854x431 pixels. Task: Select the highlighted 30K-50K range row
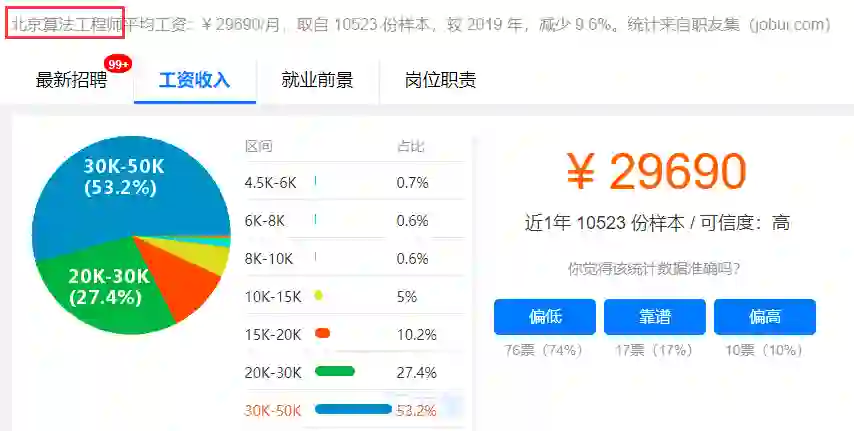click(354, 410)
